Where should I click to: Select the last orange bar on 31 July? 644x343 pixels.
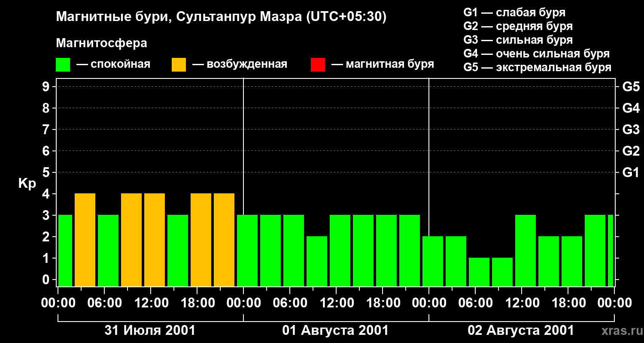[224, 240]
